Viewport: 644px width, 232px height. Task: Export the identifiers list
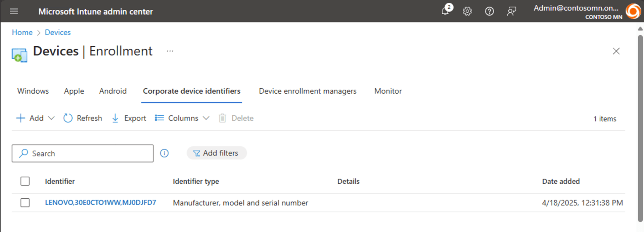click(x=129, y=118)
